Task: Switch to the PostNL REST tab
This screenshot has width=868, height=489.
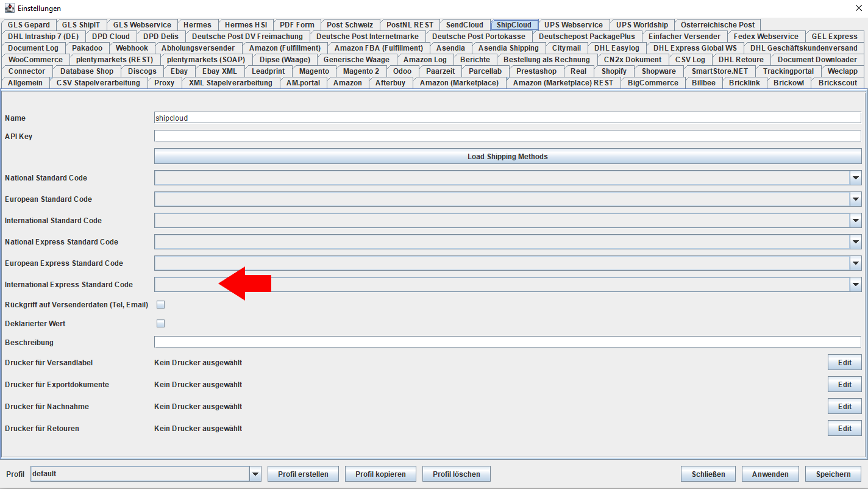Action: [410, 25]
